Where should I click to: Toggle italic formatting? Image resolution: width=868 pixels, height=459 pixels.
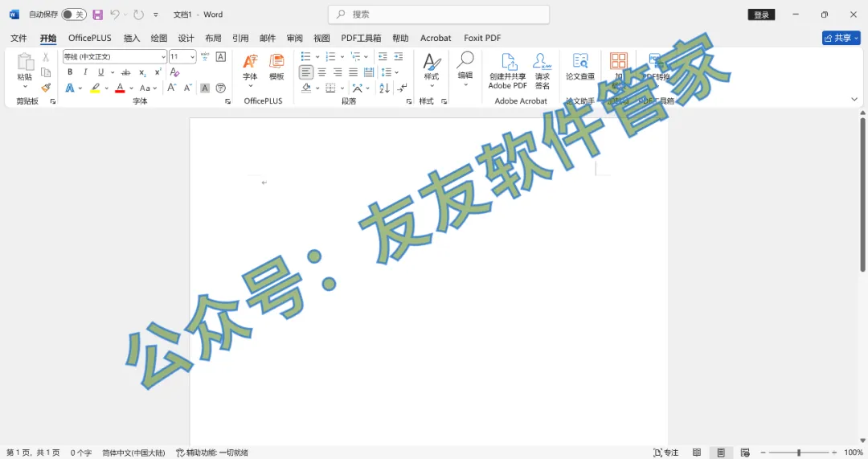click(85, 72)
